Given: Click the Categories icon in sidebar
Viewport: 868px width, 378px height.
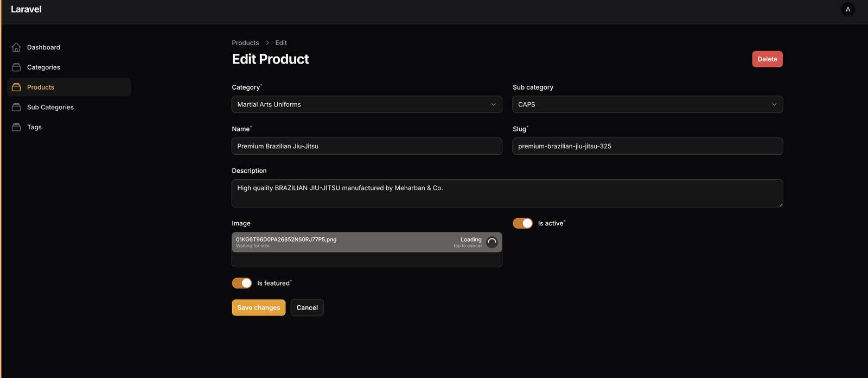Looking at the screenshot, I should tap(16, 67).
